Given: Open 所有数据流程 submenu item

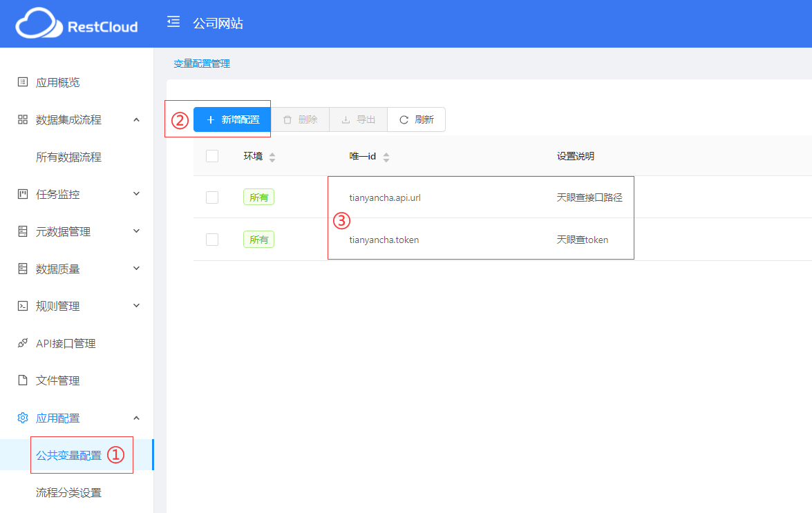Looking at the screenshot, I should click(68, 157).
